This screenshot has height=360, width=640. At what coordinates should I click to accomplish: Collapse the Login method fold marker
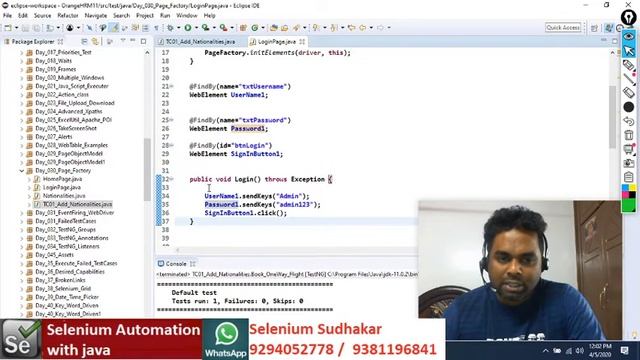[x=171, y=179]
